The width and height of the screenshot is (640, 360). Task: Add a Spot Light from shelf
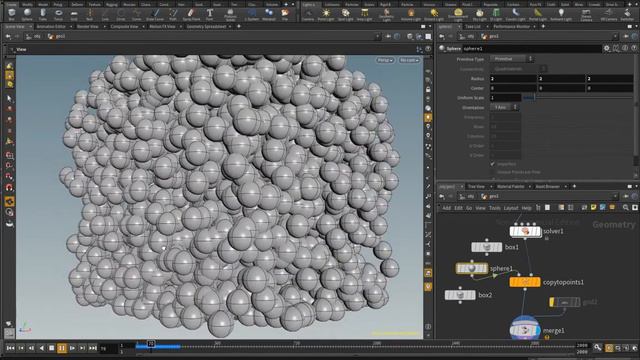click(345, 14)
